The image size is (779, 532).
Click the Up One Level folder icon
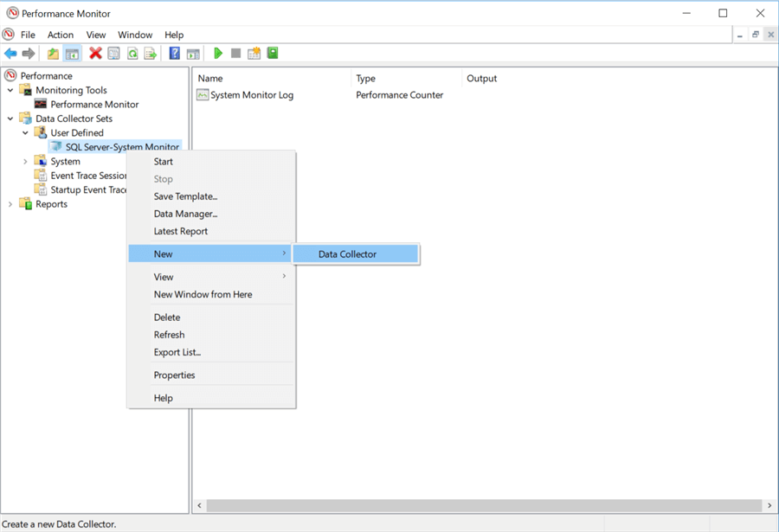[x=53, y=54]
